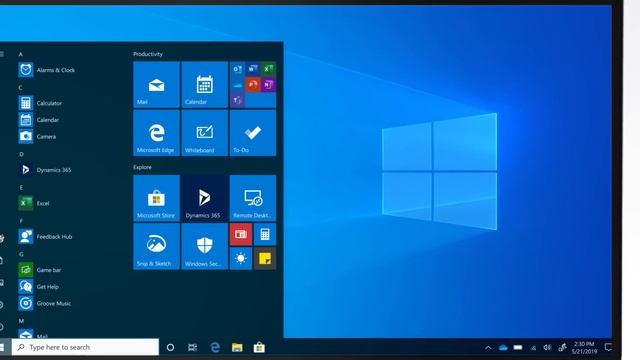Open Word in the Office tile folder
Screen dimensions: 640x360
(253, 69)
